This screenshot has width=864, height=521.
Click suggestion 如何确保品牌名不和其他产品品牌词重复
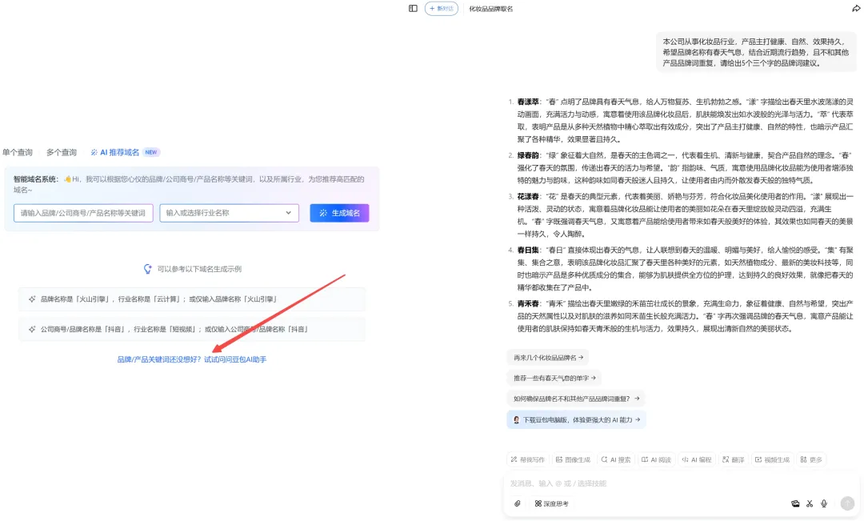[x=576, y=398]
